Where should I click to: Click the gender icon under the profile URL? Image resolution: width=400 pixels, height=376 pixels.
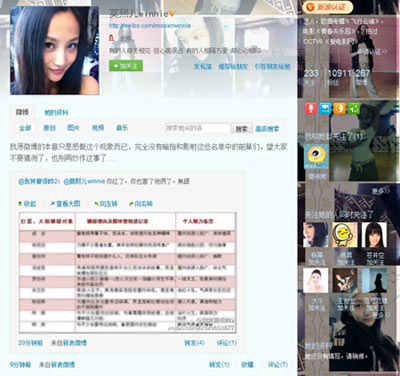[112, 38]
